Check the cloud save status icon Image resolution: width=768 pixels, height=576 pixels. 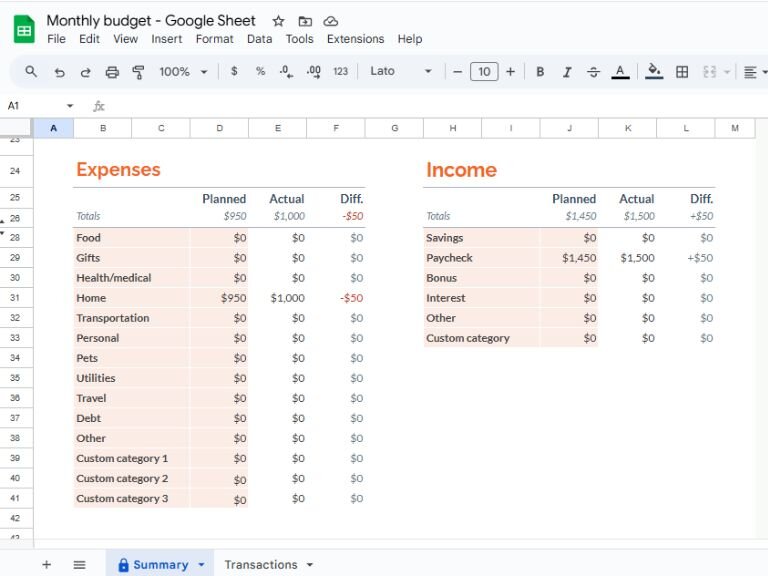(331, 21)
